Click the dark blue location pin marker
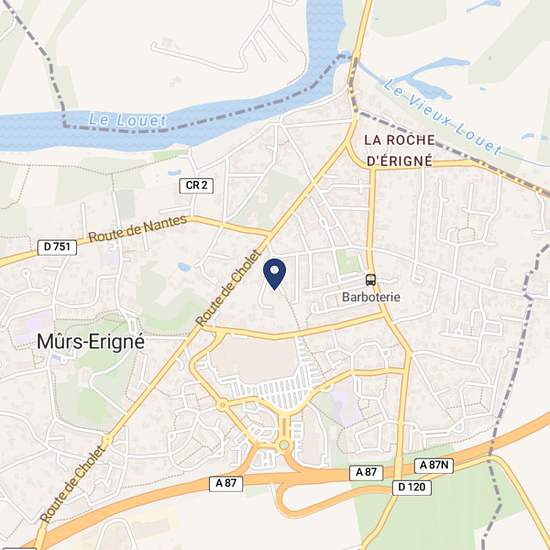 click(x=275, y=274)
